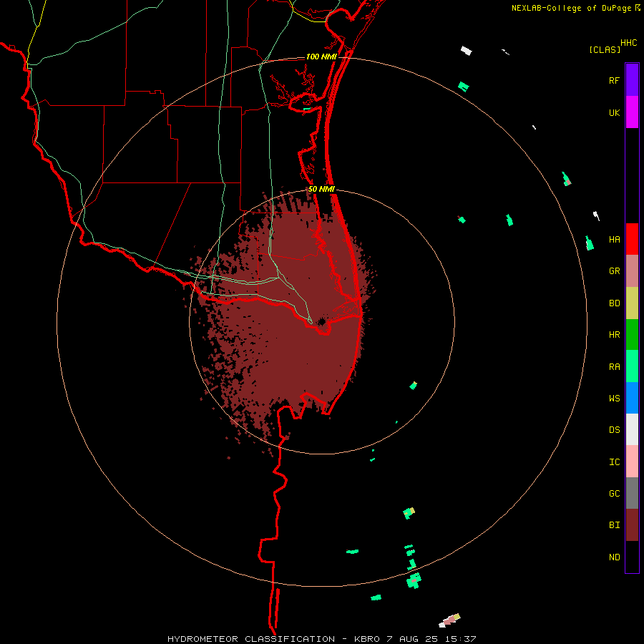Click the HA red legend swatch
Screen dimensions: 644x644
coord(632,239)
